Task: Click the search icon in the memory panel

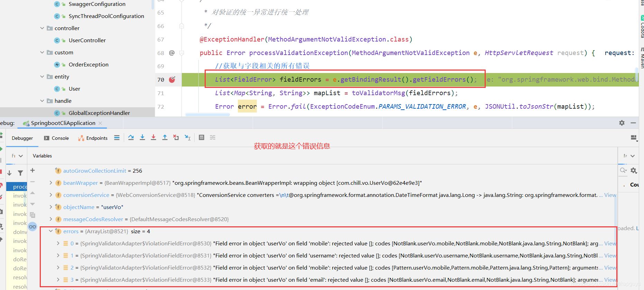Action: tap(623, 170)
